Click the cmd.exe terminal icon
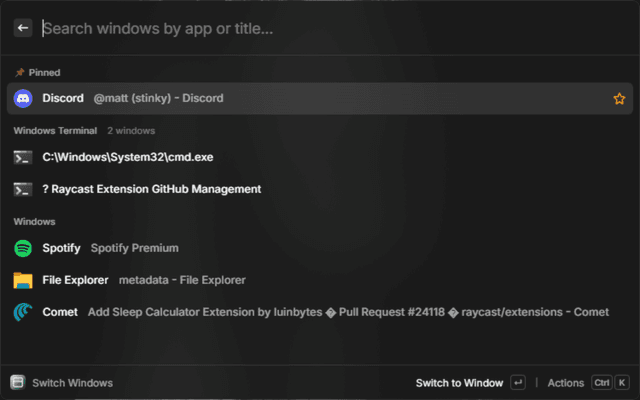The height and width of the screenshot is (400, 640). (23, 157)
